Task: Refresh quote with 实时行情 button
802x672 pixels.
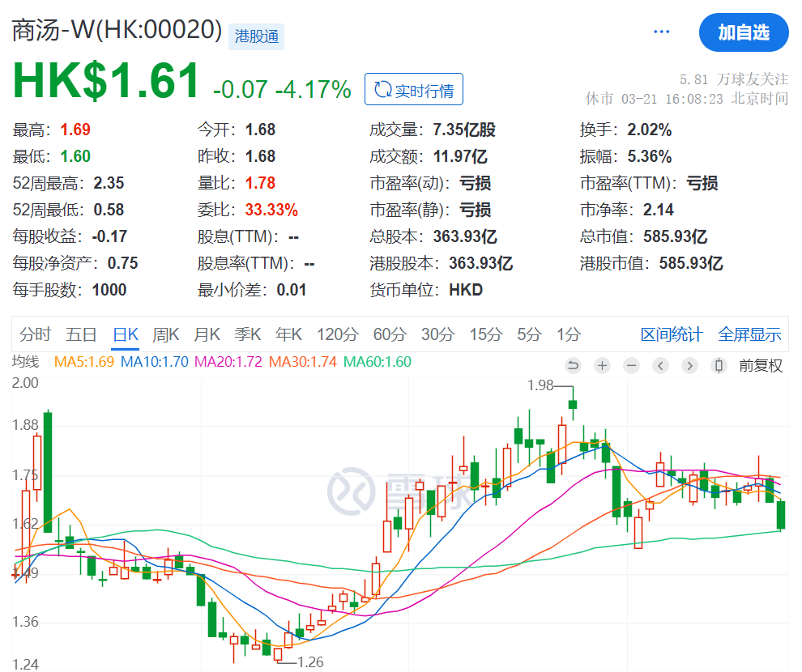Action: click(x=414, y=89)
